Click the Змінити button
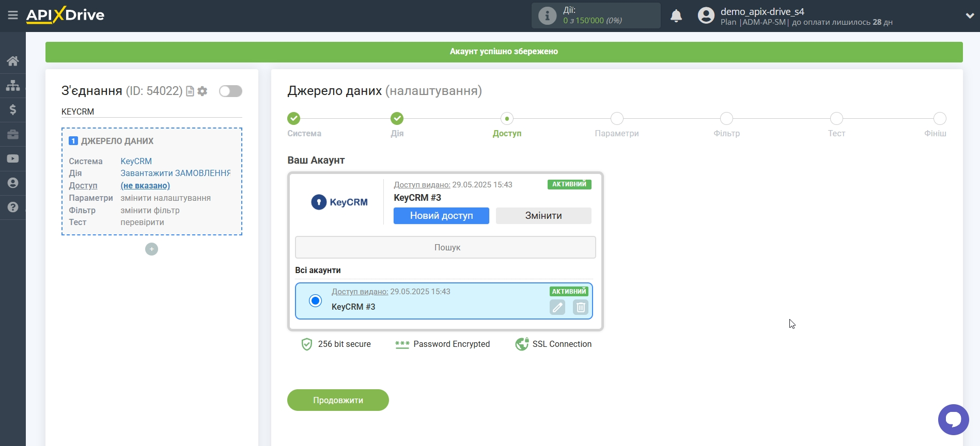This screenshot has height=446, width=980. [x=543, y=216]
